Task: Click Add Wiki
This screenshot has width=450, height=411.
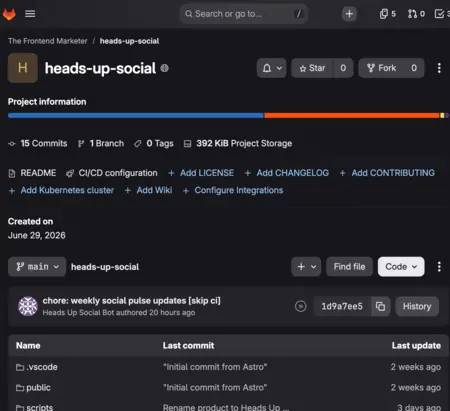Action: 148,190
